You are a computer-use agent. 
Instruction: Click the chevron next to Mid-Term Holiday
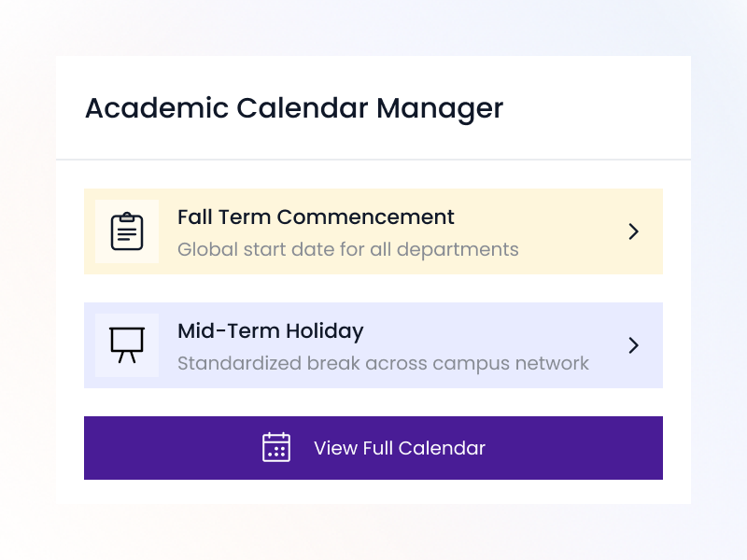(x=634, y=344)
